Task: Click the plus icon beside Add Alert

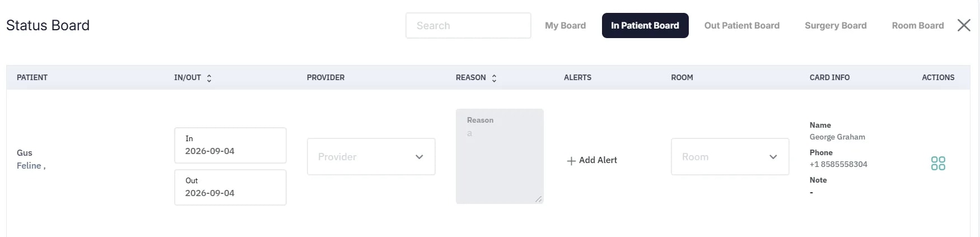Action: click(x=571, y=161)
